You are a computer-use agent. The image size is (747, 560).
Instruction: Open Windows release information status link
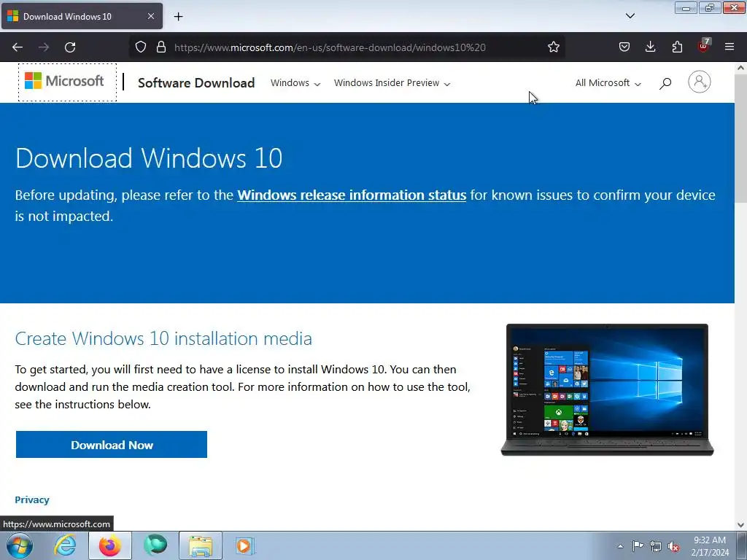[x=352, y=195]
